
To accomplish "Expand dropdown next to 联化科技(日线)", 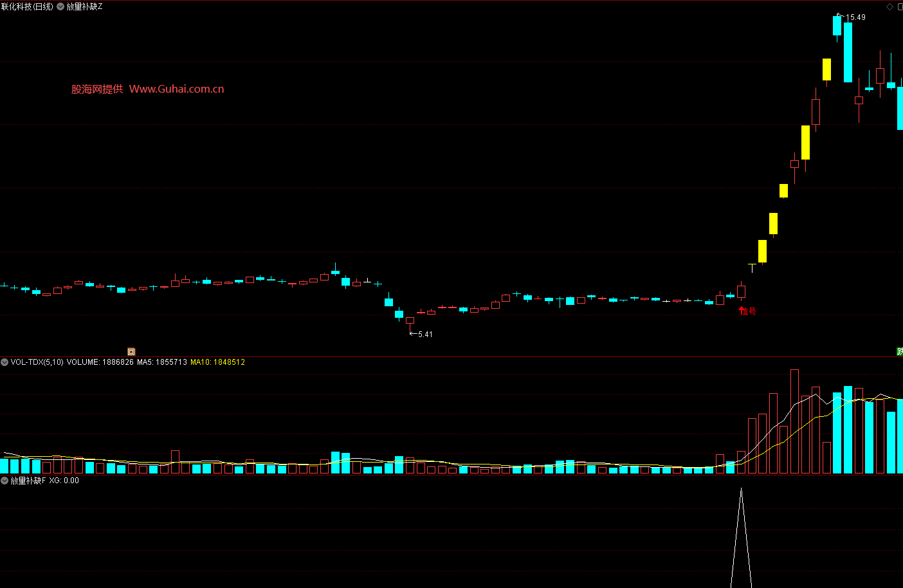I will pyautogui.click(x=60, y=6).
